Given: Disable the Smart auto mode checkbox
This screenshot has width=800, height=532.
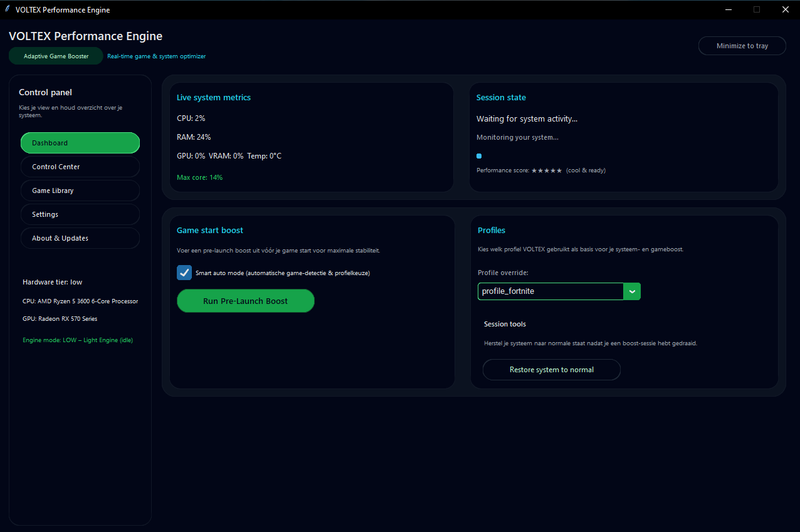Looking at the screenshot, I should tap(184, 273).
